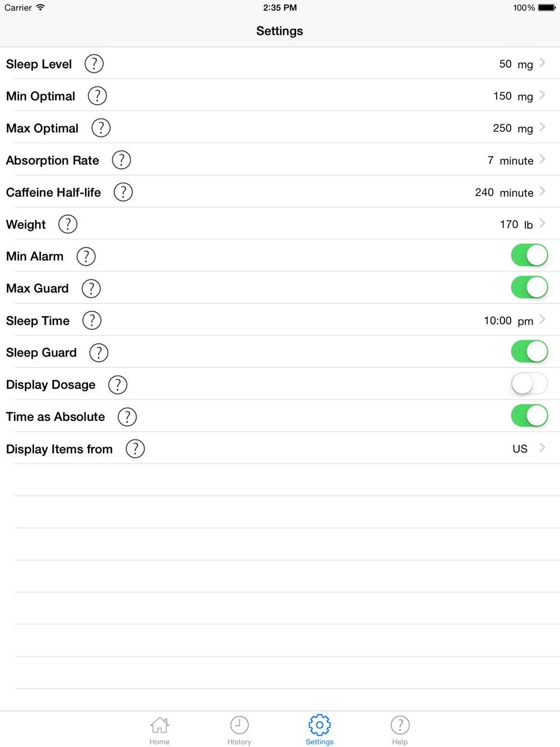Screen dimensions: 560x747
Task: Go to the Help tab
Action: point(400,731)
